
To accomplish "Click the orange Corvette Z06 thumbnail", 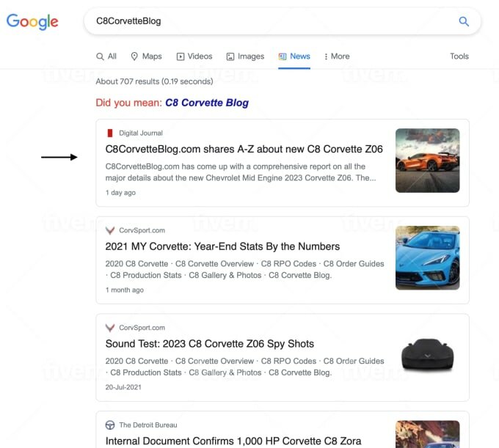I will pos(427,161).
